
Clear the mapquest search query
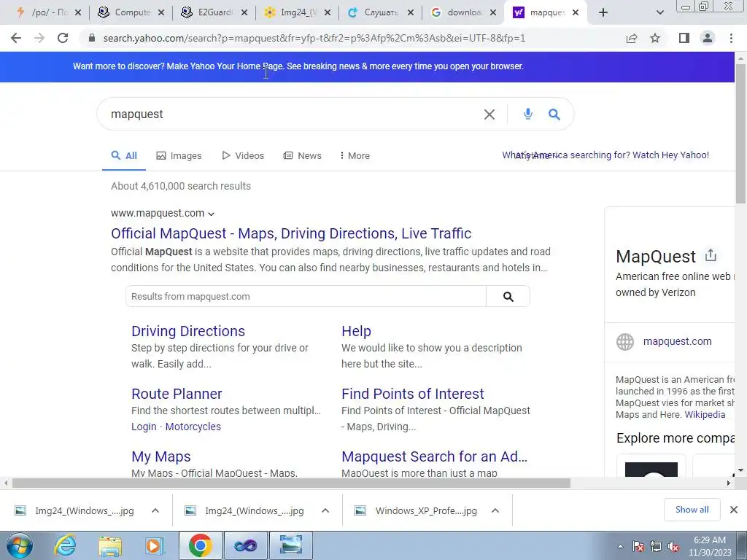pyautogui.click(x=489, y=114)
